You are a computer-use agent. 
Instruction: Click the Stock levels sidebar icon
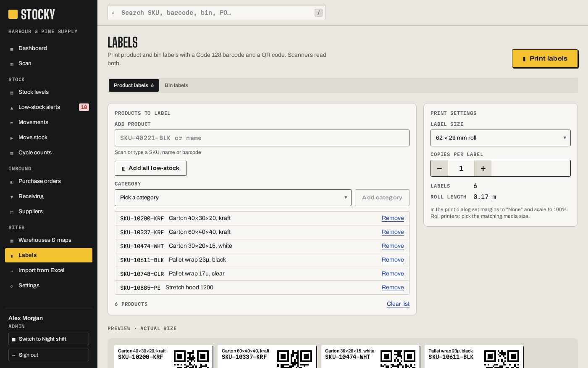pos(12,93)
